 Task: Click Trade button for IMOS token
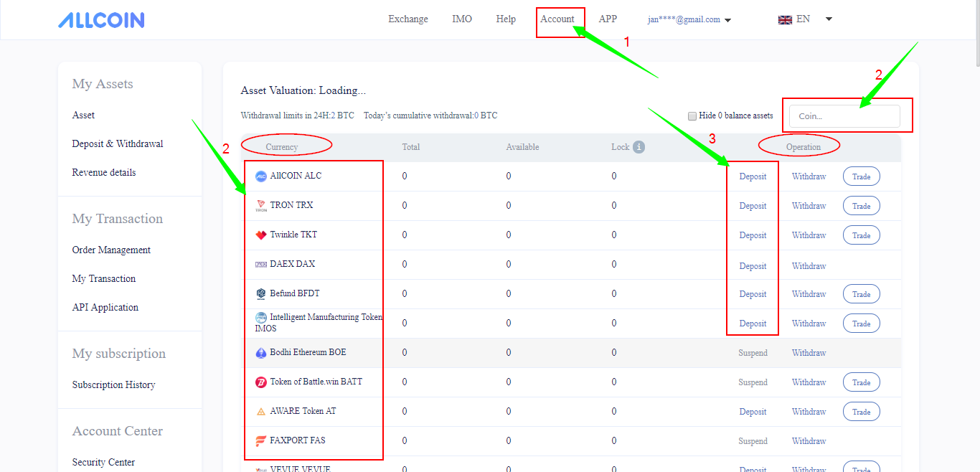(861, 324)
